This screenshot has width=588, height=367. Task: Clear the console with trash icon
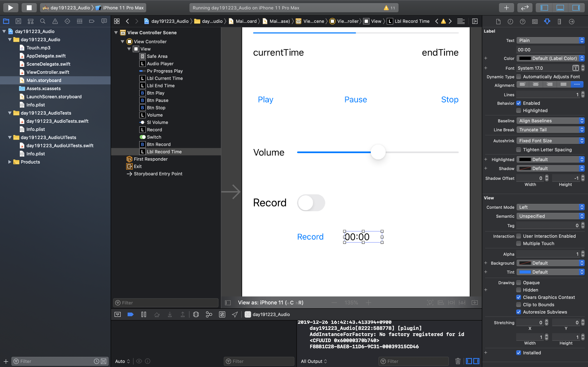point(458,361)
